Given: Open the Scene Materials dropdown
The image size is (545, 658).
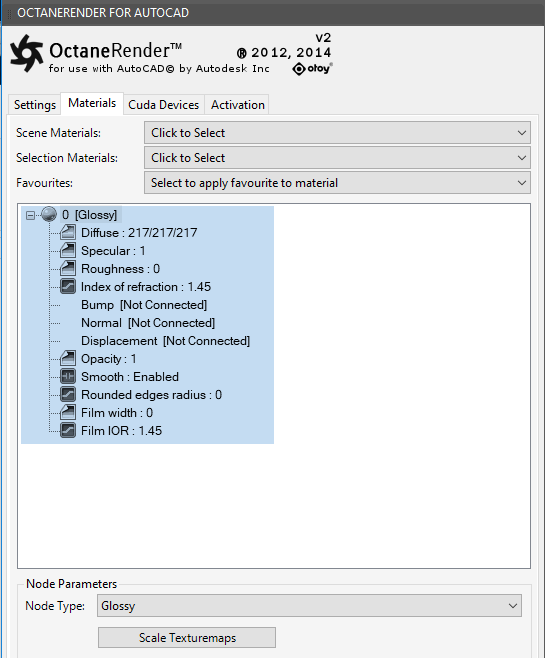Looking at the screenshot, I should point(337,133).
